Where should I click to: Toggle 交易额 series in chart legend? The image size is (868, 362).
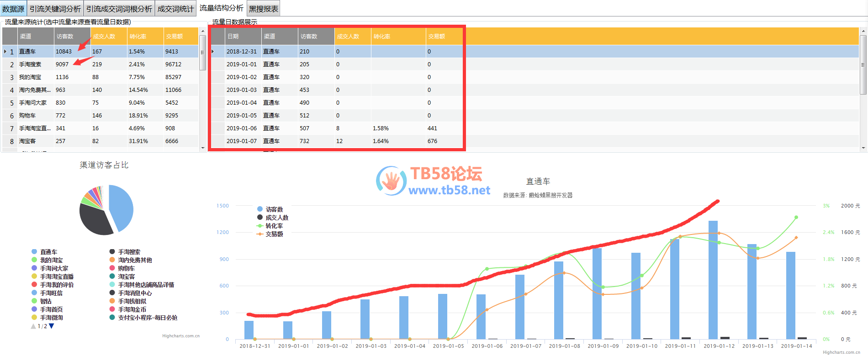(274, 234)
